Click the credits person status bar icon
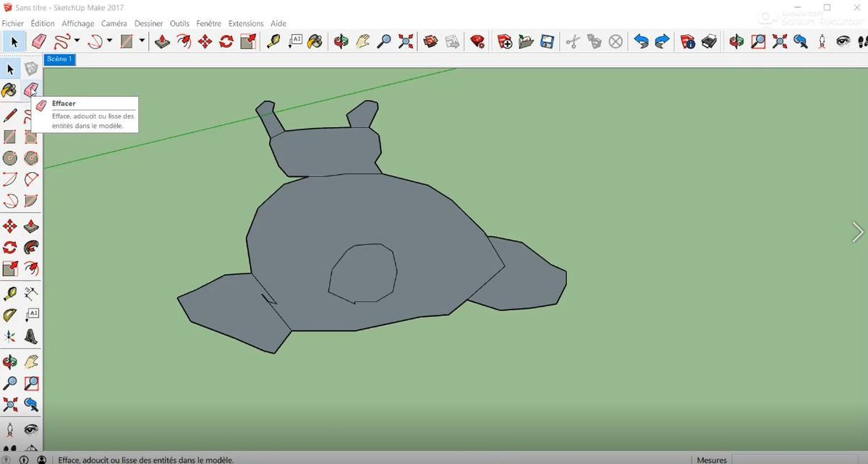 (x=42, y=460)
